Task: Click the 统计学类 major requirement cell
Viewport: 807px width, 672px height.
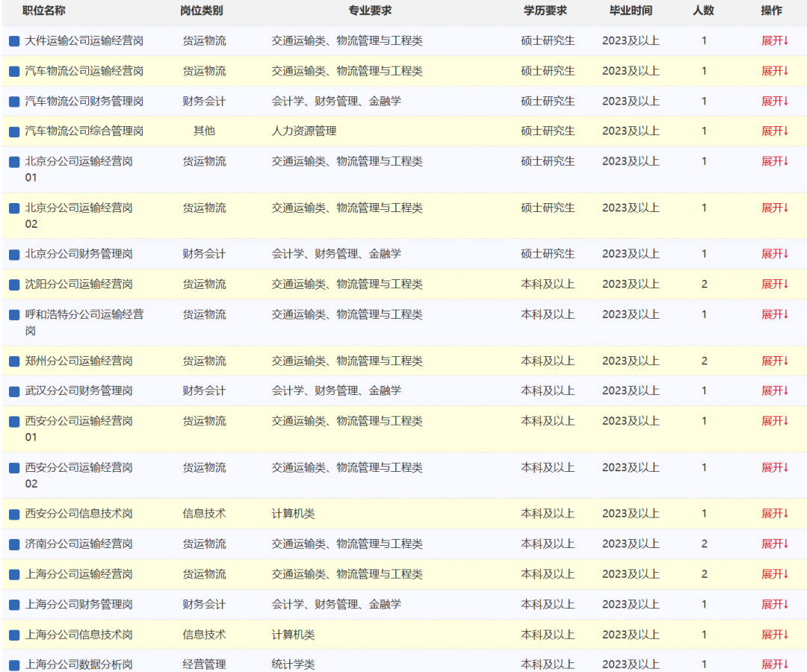Action: coord(294,665)
